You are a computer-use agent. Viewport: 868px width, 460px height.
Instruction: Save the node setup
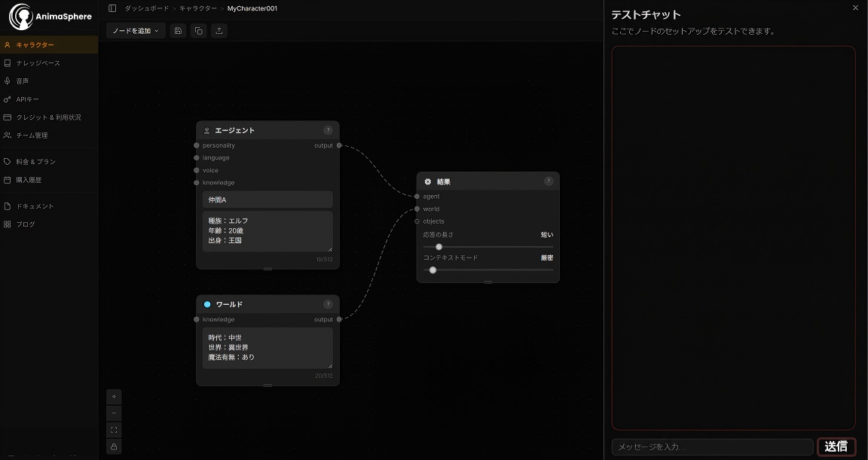coord(177,31)
